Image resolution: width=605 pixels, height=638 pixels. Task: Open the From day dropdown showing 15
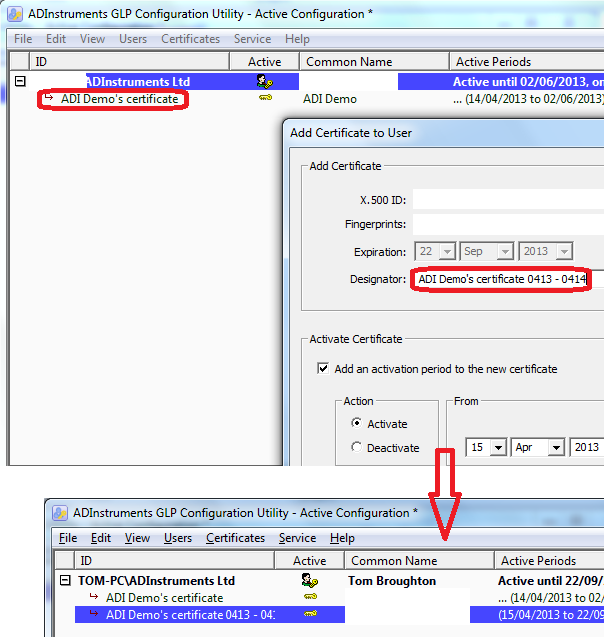pyautogui.click(x=485, y=448)
